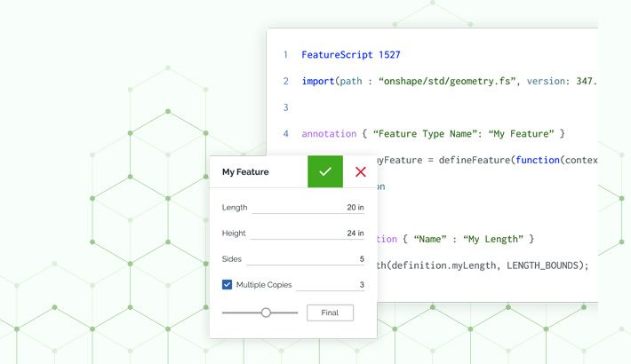
Task: Select the Sides input field
Action: [x=305, y=259]
